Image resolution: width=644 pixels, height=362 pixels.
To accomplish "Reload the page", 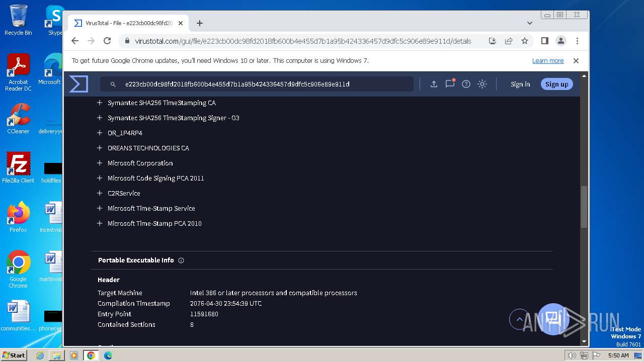I will [x=107, y=41].
